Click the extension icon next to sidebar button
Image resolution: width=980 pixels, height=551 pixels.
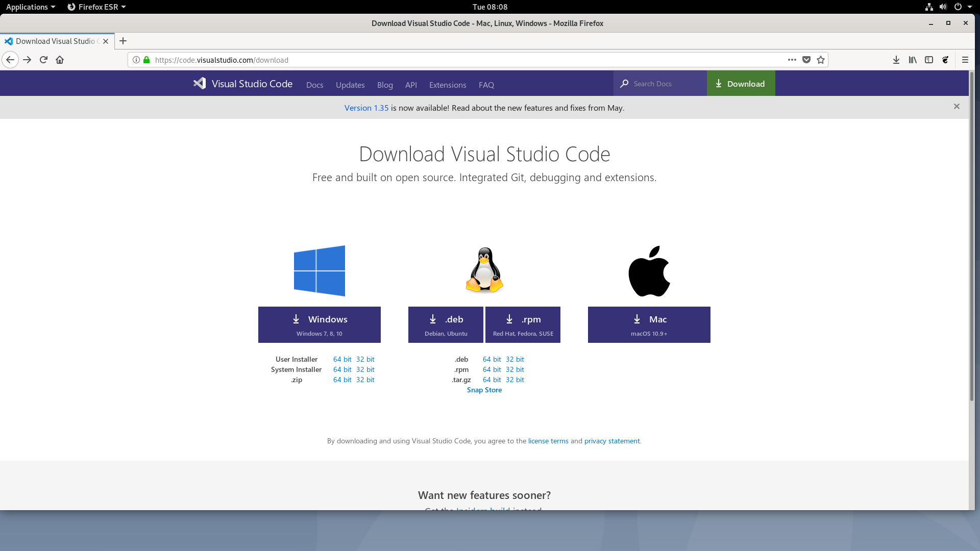(x=945, y=60)
